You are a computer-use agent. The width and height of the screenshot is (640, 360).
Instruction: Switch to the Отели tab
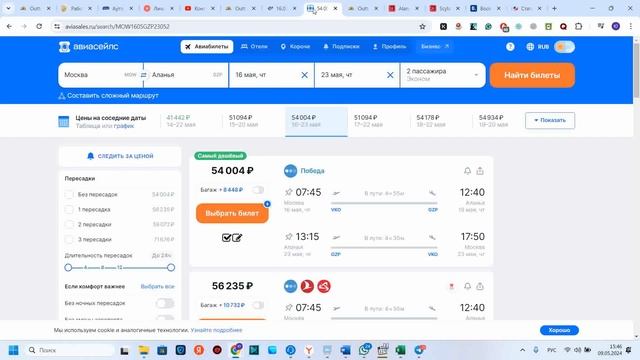click(254, 47)
